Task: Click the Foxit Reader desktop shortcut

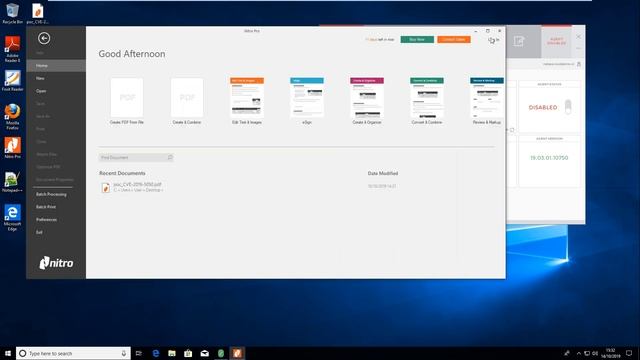Action: click(x=12, y=80)
